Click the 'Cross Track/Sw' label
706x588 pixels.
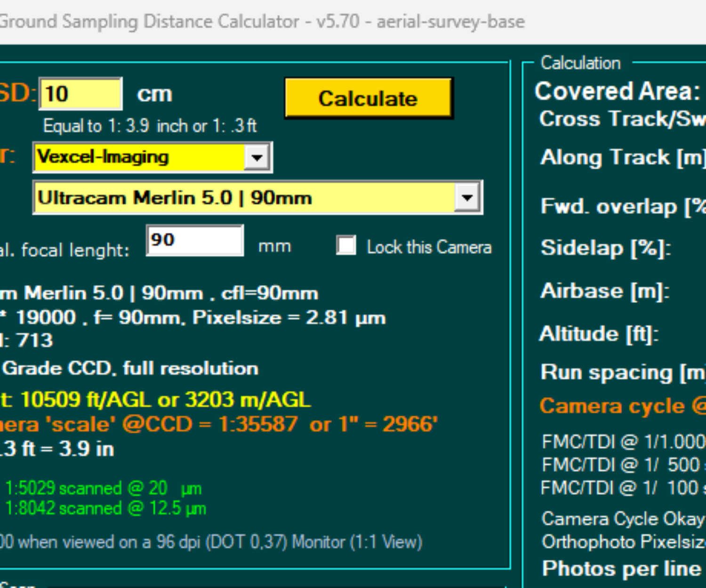pyautogui.click(x=623, y=119)
